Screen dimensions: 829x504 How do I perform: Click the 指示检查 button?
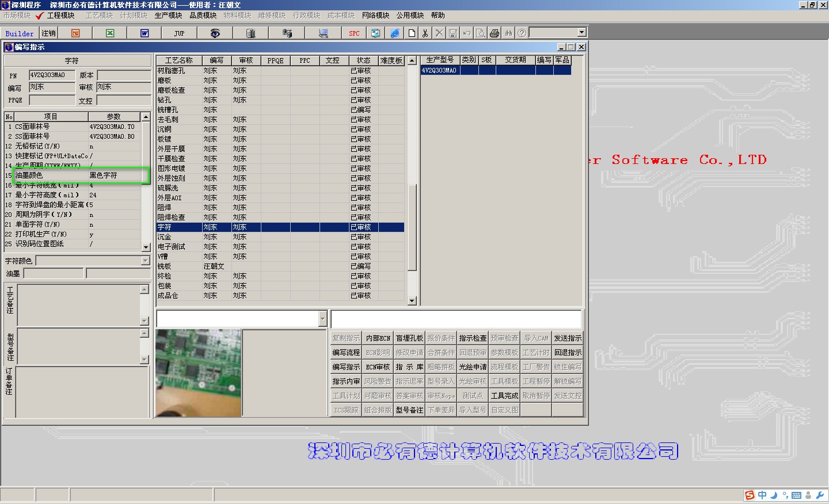click(473, 338)
